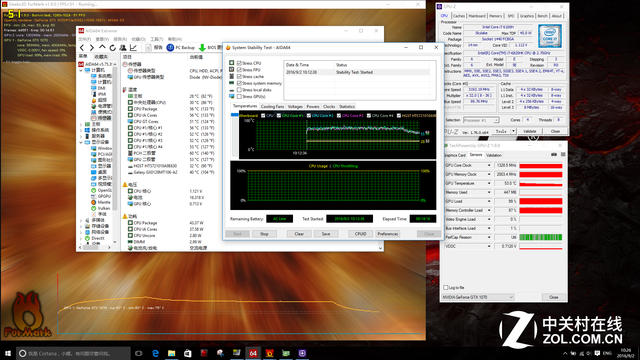Enable Stress GPU(s) checkbox
The width and height of the screenshot is (640, 360).
[239, 96]
